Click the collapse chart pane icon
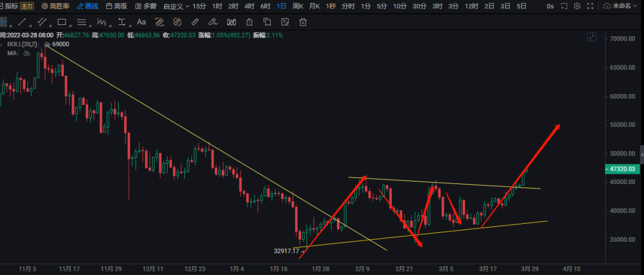This screenshot has width=644, height=275. coord(592,37)
